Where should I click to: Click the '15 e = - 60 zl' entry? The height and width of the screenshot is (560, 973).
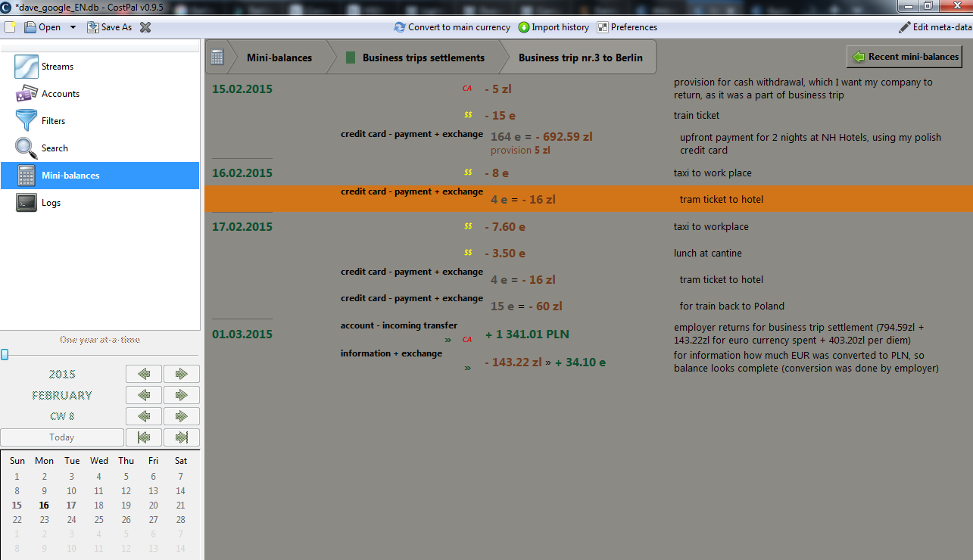point(526,306)
